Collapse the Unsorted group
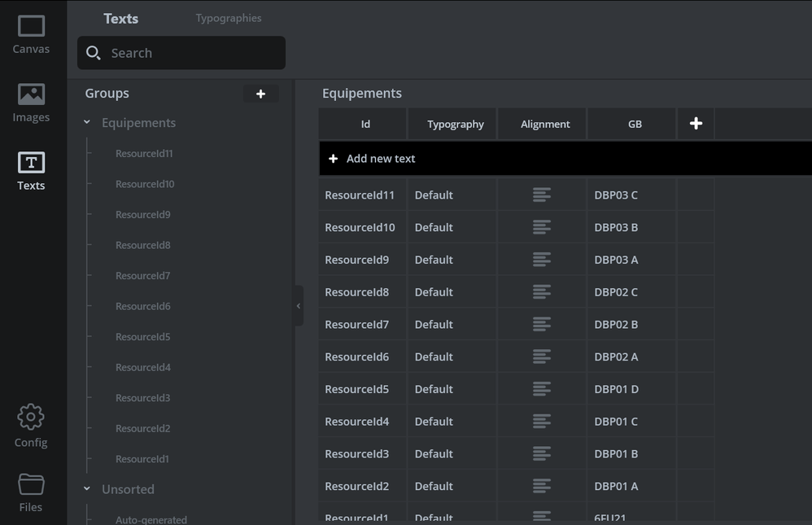812x525 pixels. click(87, 489)
